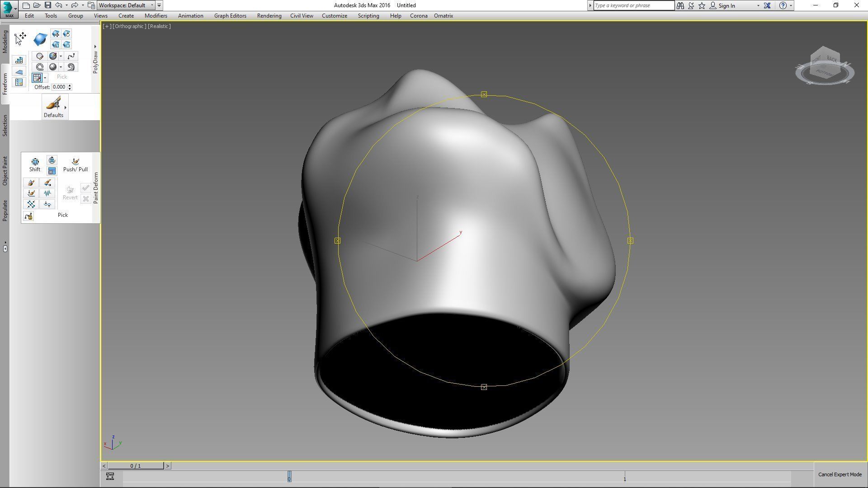Screen dimensions: 868x488
Task: Click the Offset value input field
Action: [59, 87]
